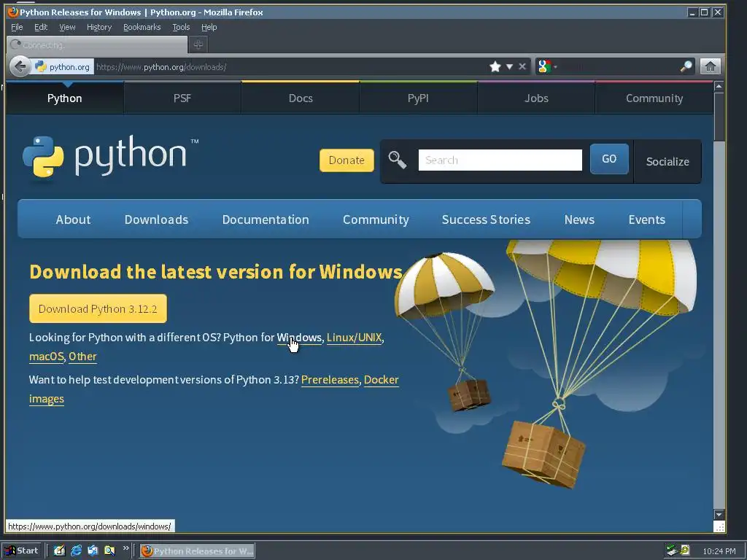Switch to the Jobs top tab
This screenshot has width=747, height=560.
(536, 98)
